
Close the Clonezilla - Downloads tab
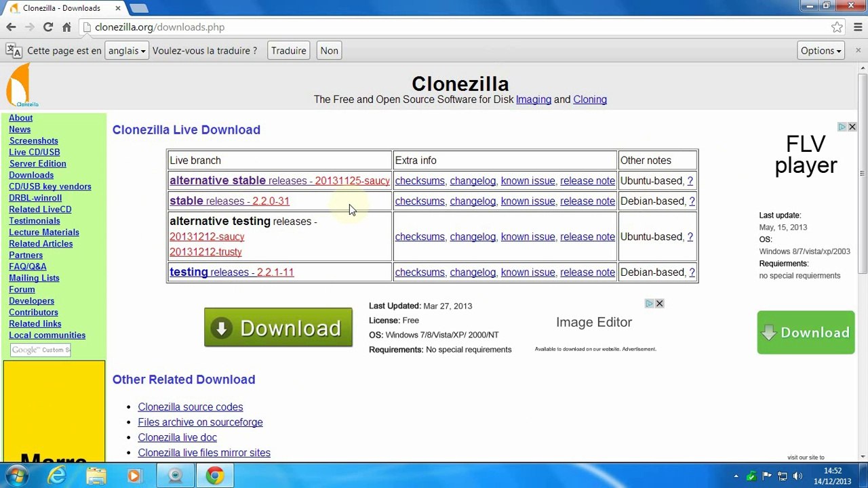(117, 8)
